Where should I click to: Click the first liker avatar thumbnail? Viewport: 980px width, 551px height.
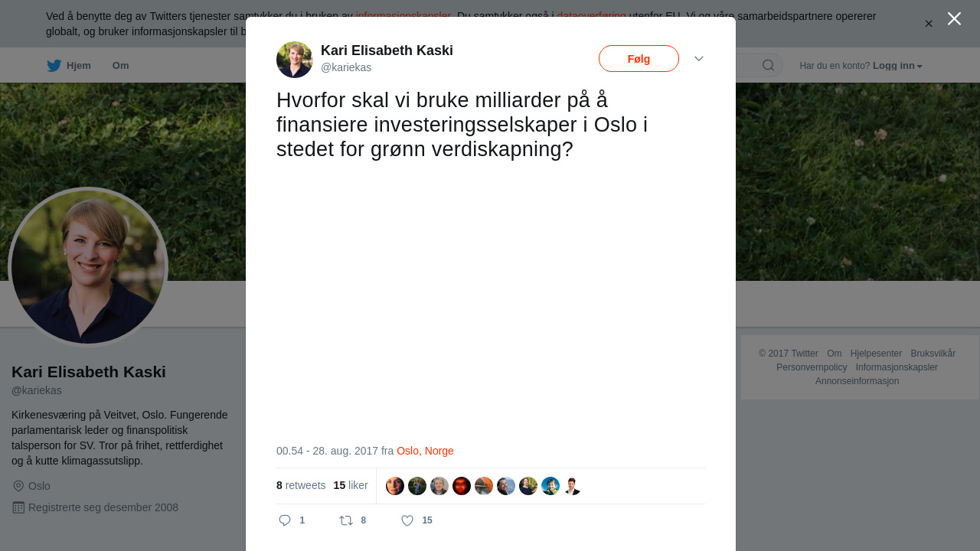[x=395, y=486]
